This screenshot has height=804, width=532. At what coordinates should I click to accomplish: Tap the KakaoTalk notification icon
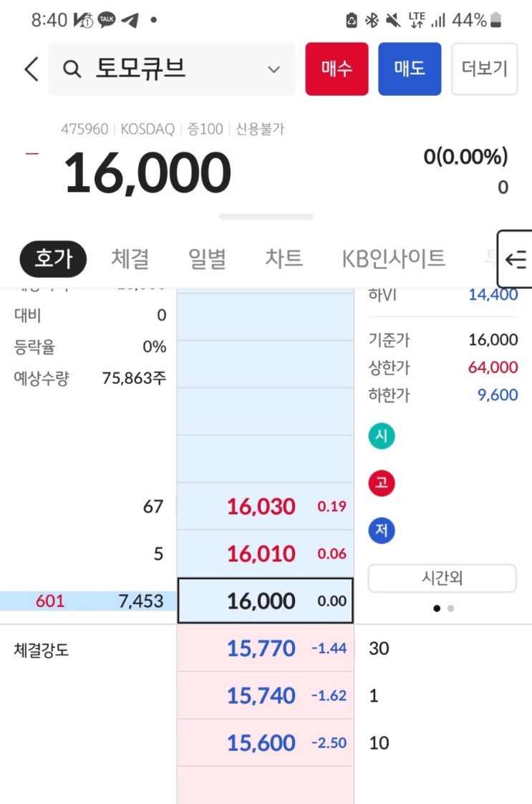(107, 20)
